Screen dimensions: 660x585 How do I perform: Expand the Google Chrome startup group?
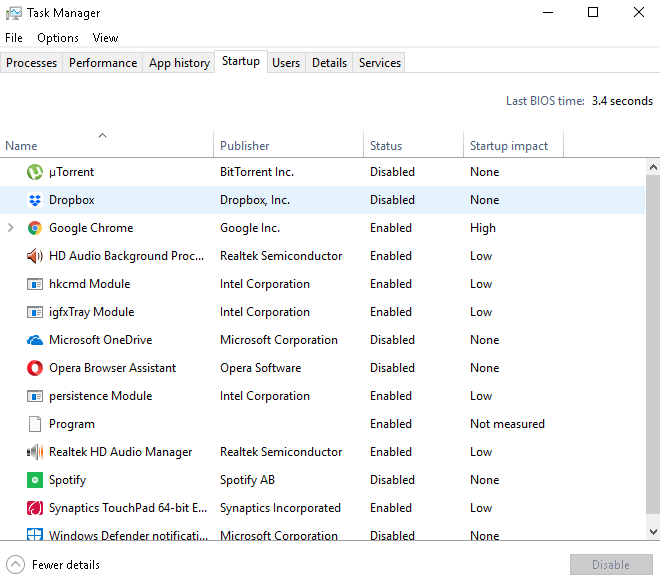coord(11,228)
